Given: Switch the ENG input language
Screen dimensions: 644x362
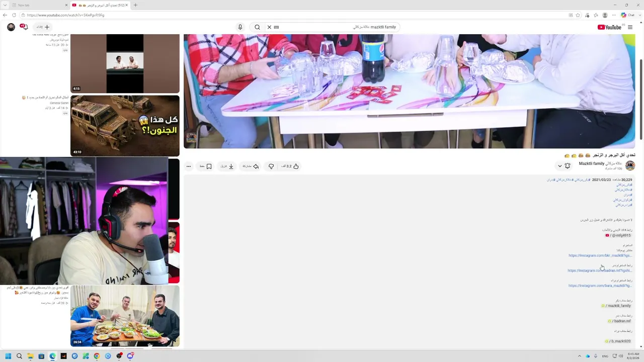Looking at the screenshot, I should tap(605, 356).
